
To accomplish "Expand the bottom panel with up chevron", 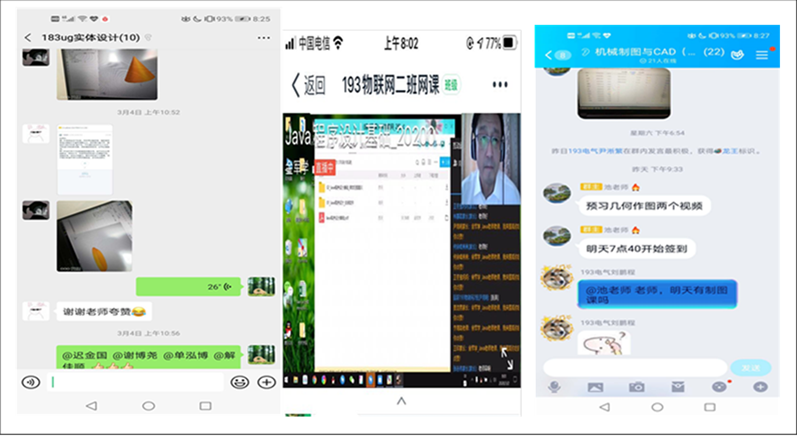I will pyautogui.click(x=402, y=401).
